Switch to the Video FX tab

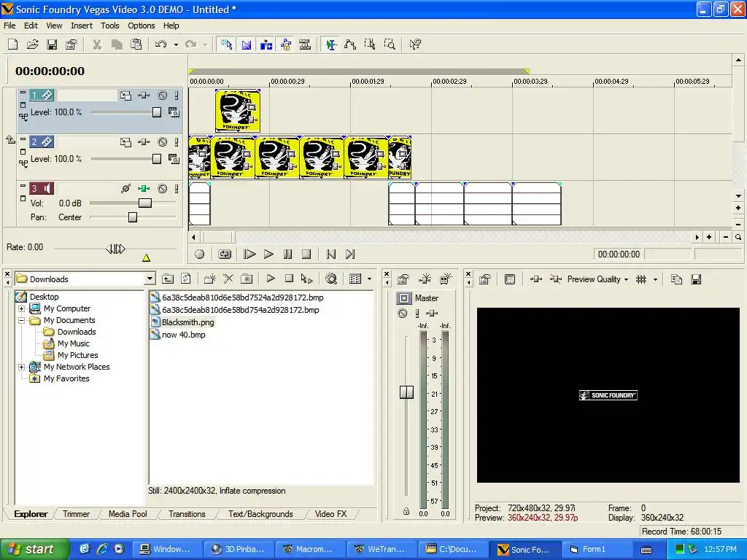coord(330,514)
